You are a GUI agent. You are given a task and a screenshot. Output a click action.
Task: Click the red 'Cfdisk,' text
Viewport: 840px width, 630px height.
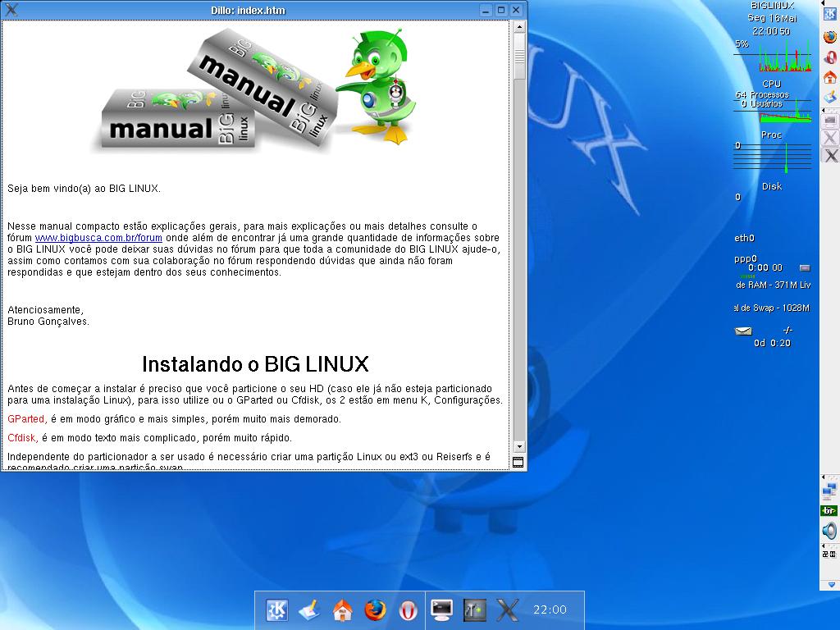click(x=23, y=438)
